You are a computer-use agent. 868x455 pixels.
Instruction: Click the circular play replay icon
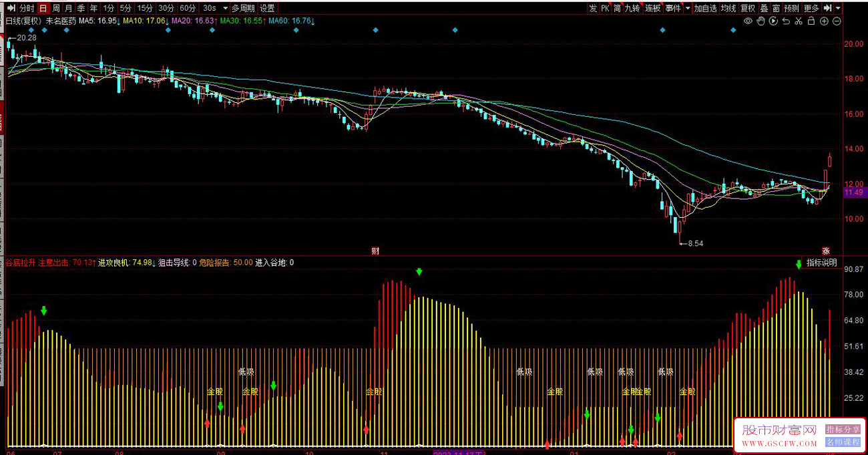[773, 21]
